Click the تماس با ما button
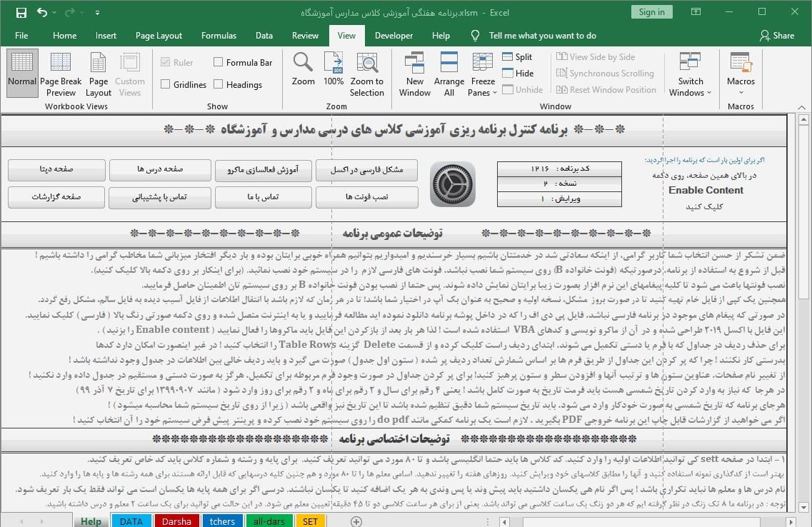This screenshot has height=527, width=812. click(263, 198)
